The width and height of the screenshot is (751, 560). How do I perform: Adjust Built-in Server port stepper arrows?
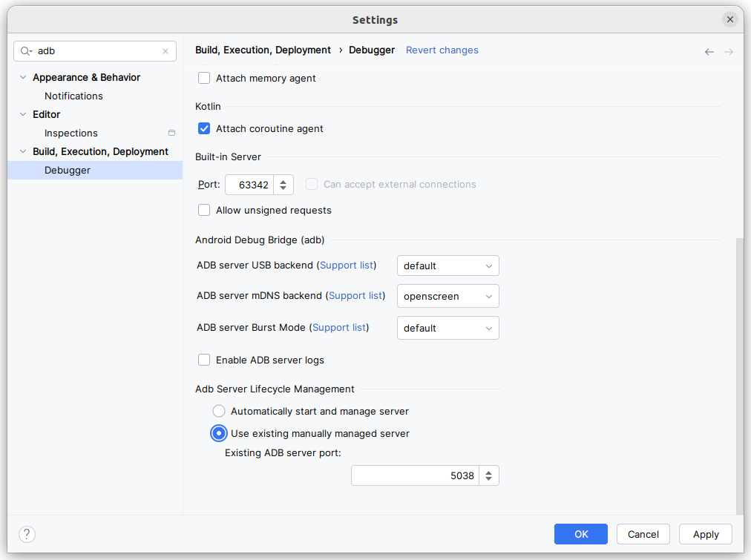point(283,185)
